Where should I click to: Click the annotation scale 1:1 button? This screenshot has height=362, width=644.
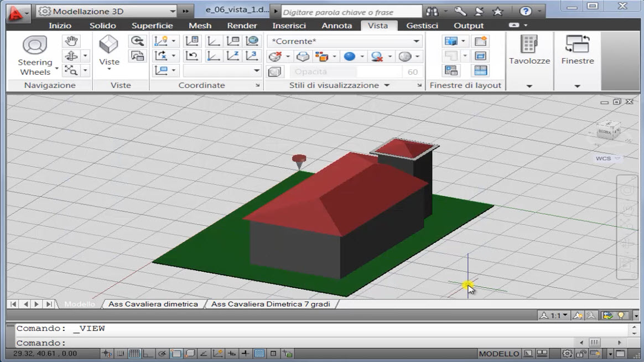553,316
